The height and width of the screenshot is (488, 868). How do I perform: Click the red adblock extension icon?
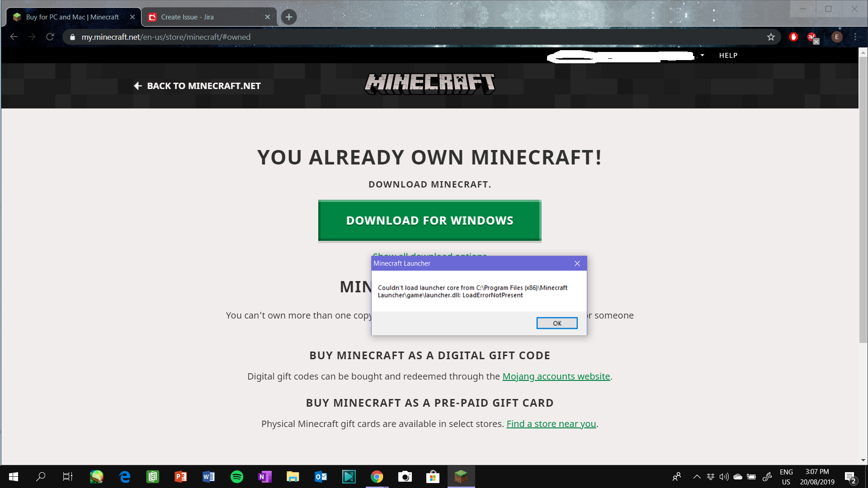tap(793, 37)
